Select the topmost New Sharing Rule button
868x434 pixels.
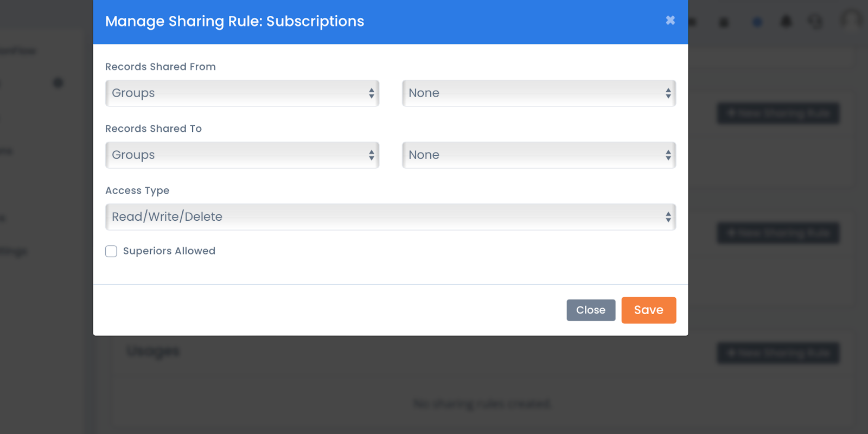click(778, 113)
